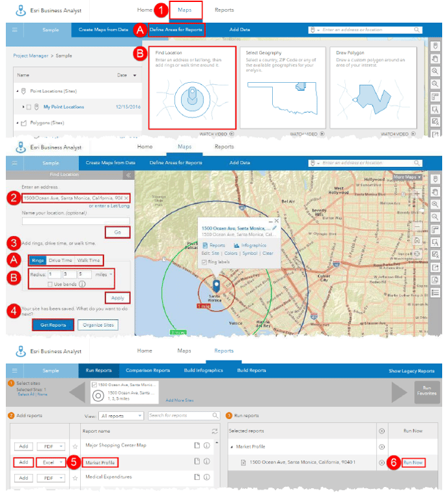Toggle Ring labels checkbox in popup
Screen dimensions: 448x498
point(204,262)
